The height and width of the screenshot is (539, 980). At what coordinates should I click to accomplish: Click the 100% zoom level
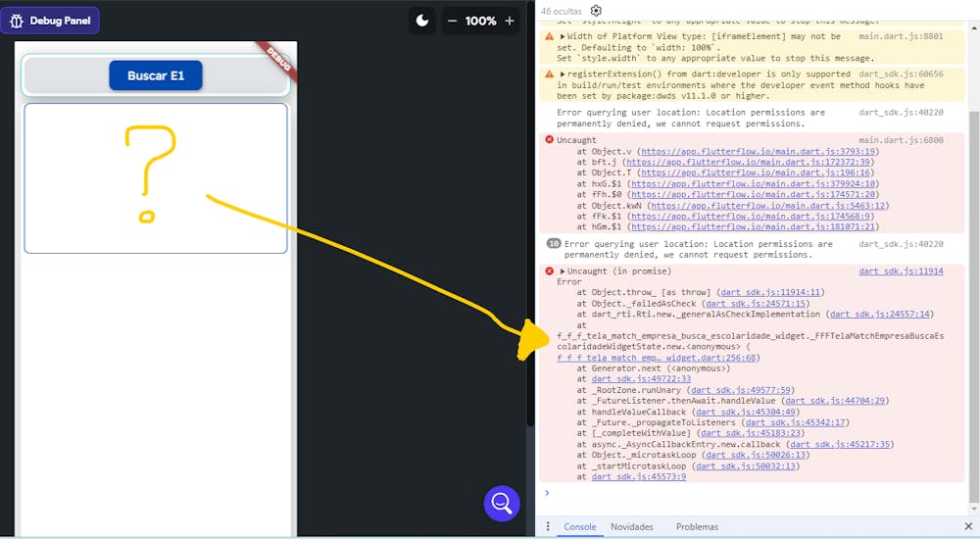click(x=480, y=21)
